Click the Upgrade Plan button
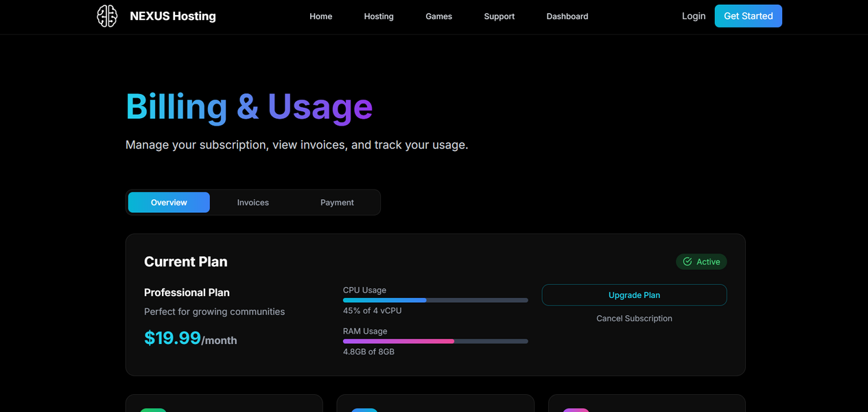 (634, 295)
